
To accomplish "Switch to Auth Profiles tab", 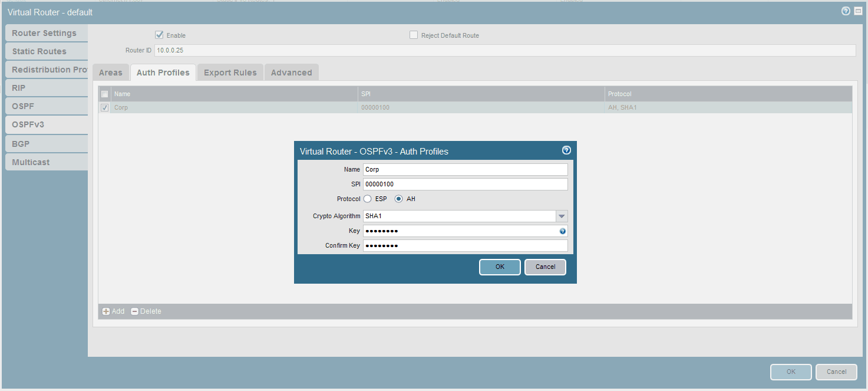I will pyautogui.click(x=163, y=73).
